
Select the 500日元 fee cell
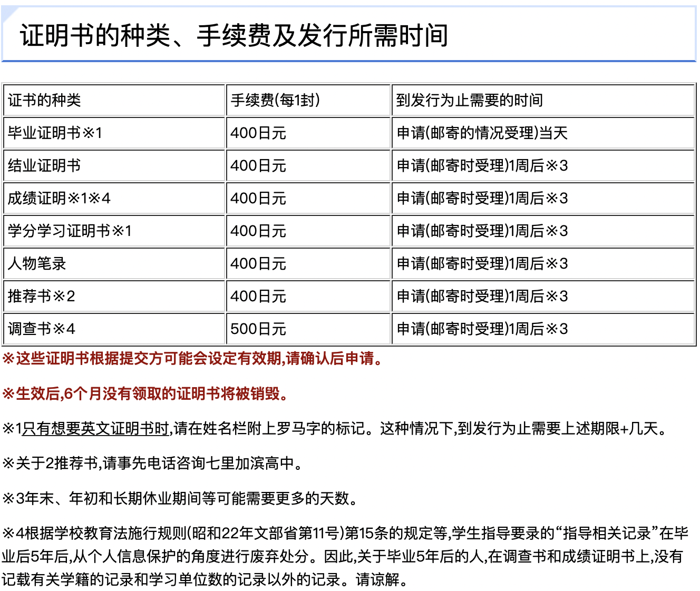308,329
